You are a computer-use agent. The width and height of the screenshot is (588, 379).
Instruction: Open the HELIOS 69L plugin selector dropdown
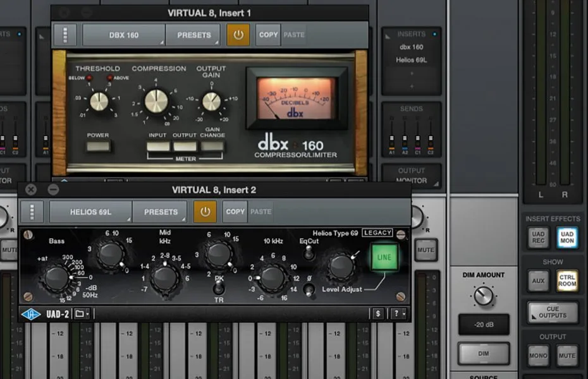pos(90,212)
